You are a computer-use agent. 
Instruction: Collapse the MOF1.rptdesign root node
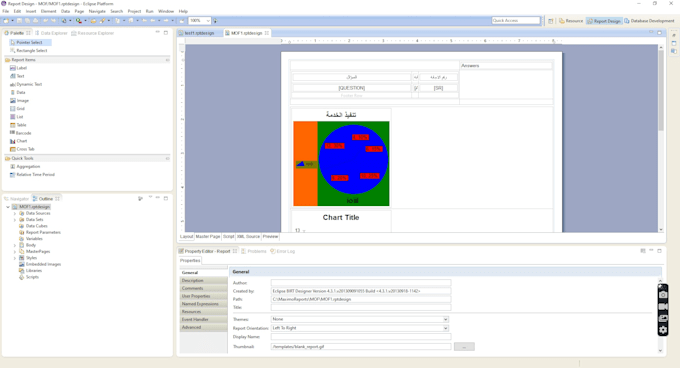click(x=8, y=207)
